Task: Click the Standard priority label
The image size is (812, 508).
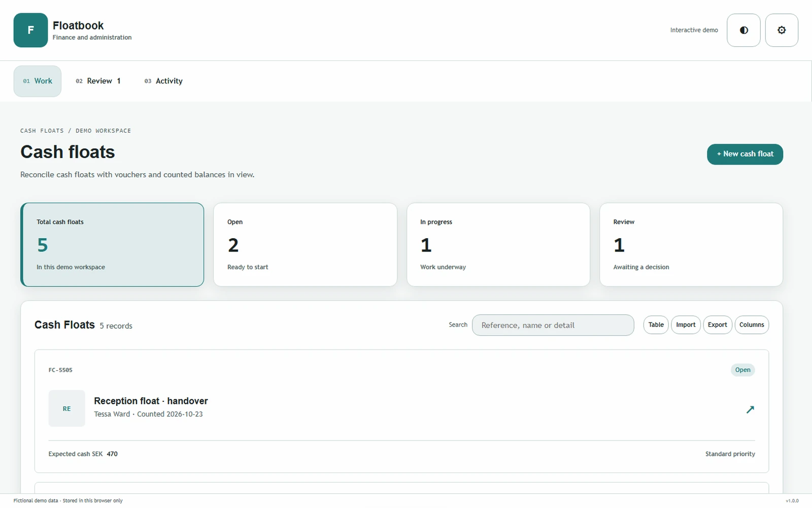Action: point(730,454)
